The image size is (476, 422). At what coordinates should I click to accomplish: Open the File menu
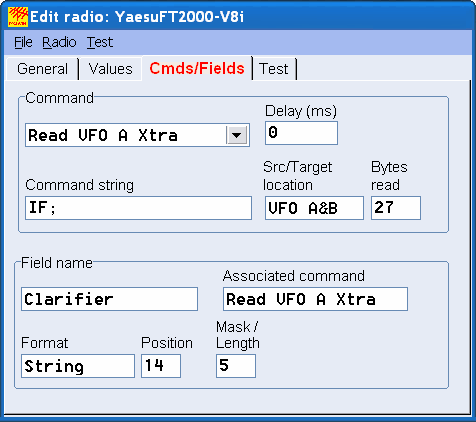click(23, 42)
